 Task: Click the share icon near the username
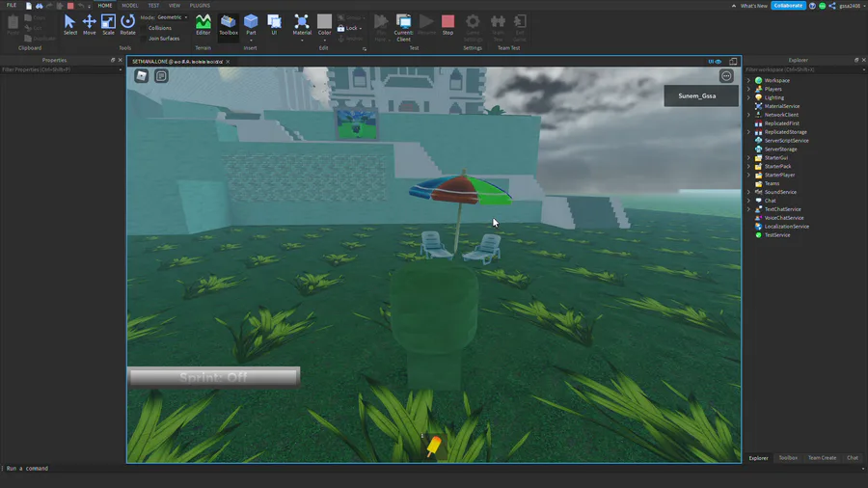click(x=832, y=6)
